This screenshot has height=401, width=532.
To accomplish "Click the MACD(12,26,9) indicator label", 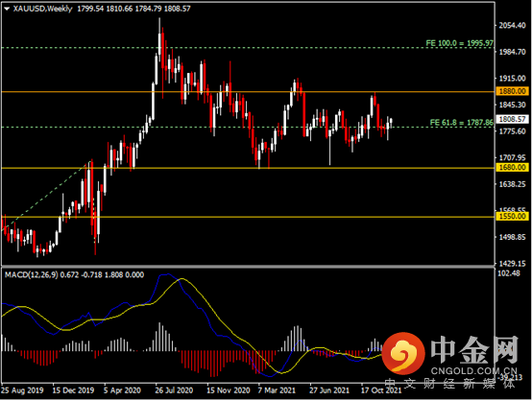I will point(32,275).
